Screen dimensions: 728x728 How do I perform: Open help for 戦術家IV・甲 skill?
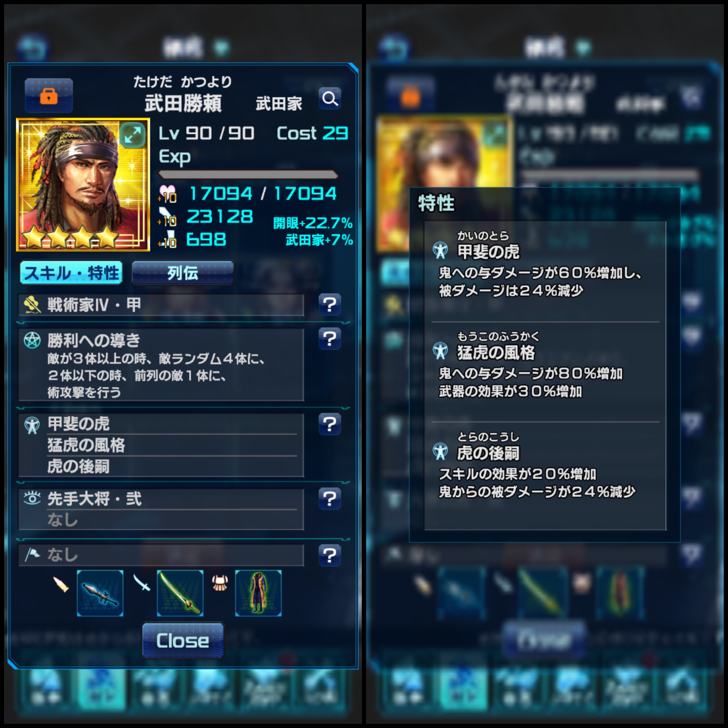click(x=330, y=304)
